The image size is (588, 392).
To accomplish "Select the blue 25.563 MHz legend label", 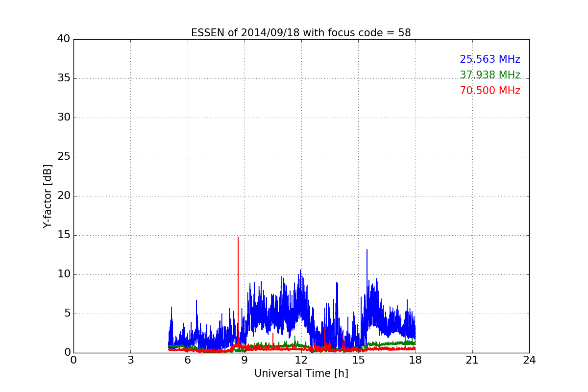I will pyautogui.click(x=490, y=59).
